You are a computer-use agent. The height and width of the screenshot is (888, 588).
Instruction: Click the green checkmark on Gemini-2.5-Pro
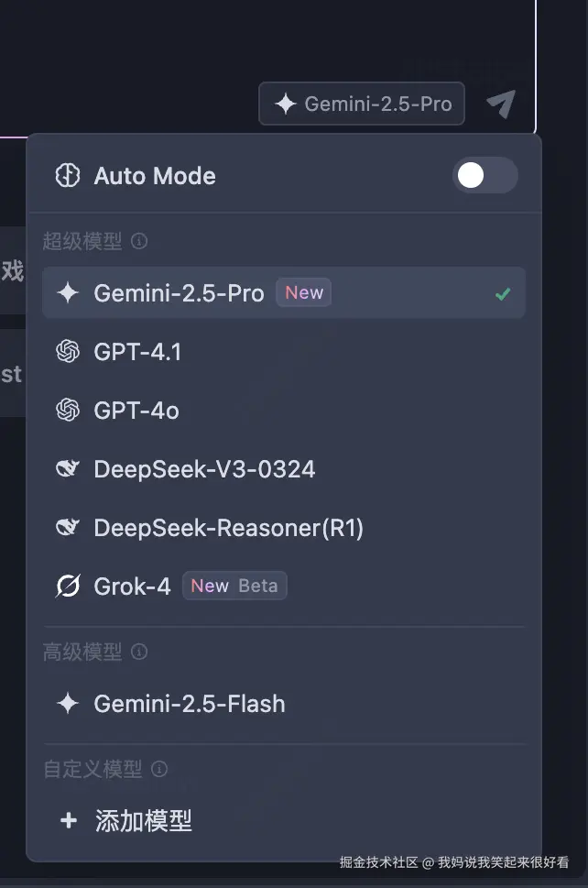tap(502, 294)
